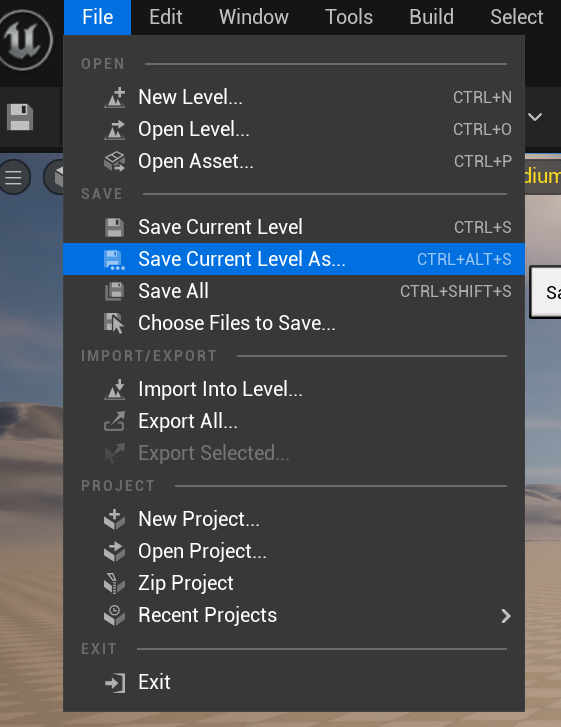
Task: Click the Open Asset cube icon
Action: point(115,161)
